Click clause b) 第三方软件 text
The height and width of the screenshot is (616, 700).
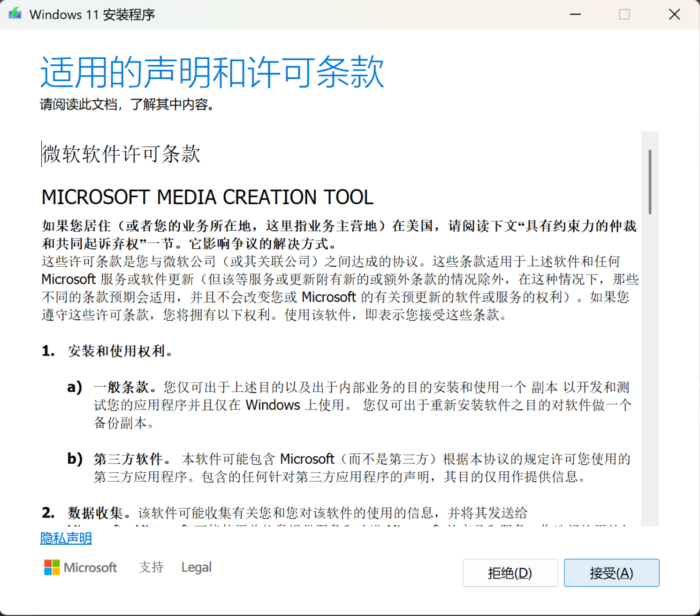point(350,468)
